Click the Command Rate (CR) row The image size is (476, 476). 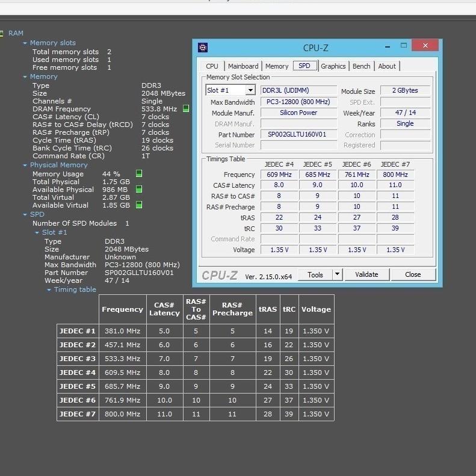[91, 156]
